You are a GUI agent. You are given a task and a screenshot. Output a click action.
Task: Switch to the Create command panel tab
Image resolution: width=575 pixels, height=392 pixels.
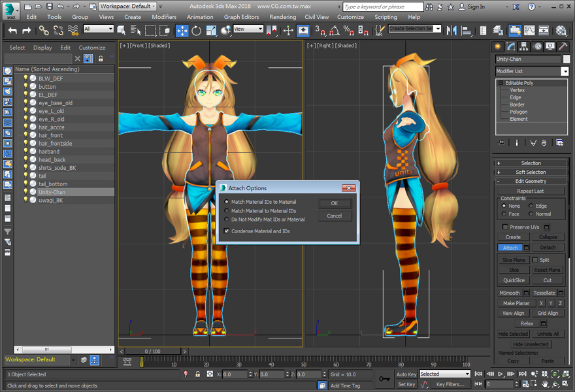point(498,46)
